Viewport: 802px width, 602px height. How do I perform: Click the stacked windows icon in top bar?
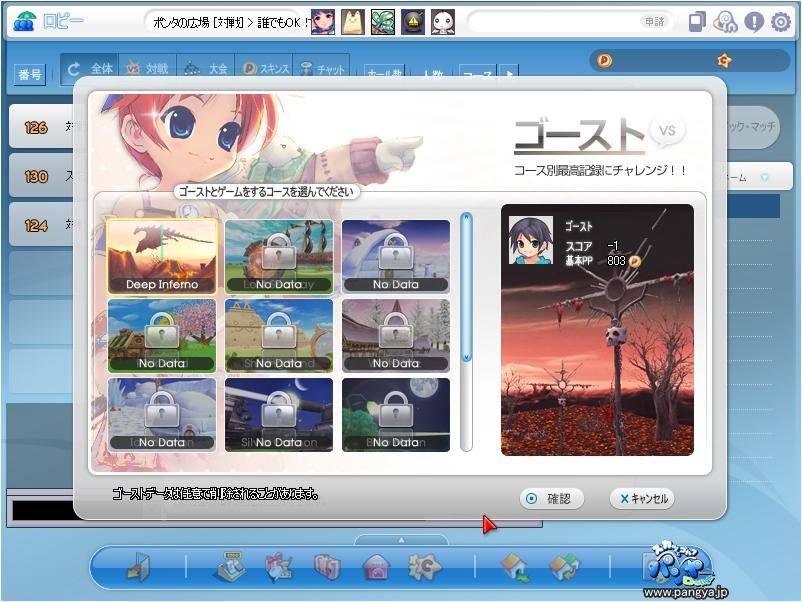(x=697, y=22)
